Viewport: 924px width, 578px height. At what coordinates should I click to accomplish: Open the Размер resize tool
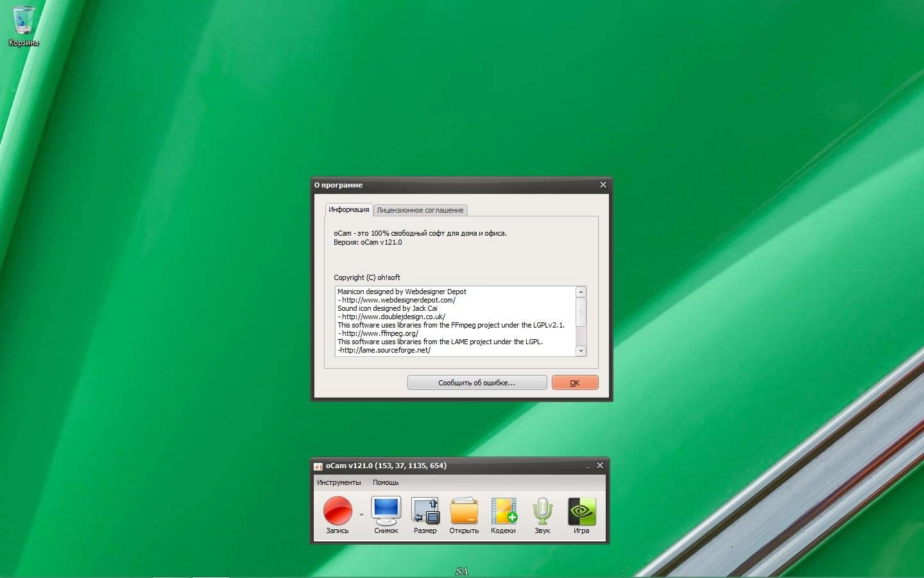[x=425, y=515]
